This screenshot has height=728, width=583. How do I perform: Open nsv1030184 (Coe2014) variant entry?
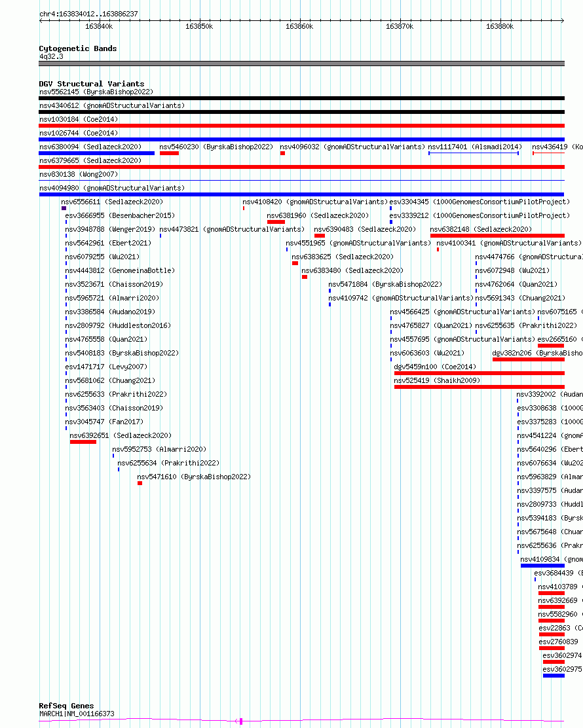(79, 119)
